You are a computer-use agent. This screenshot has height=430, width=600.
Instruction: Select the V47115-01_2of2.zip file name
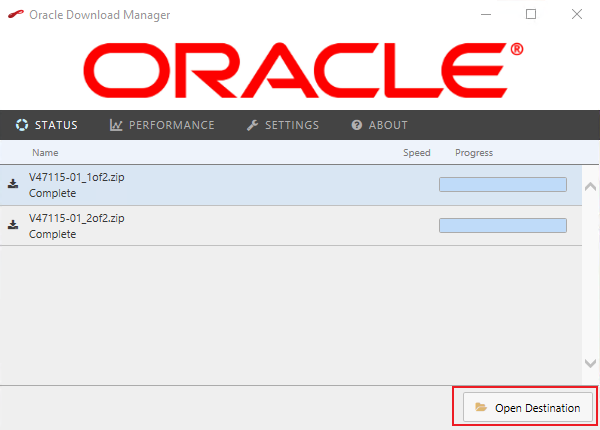point(77,218)
